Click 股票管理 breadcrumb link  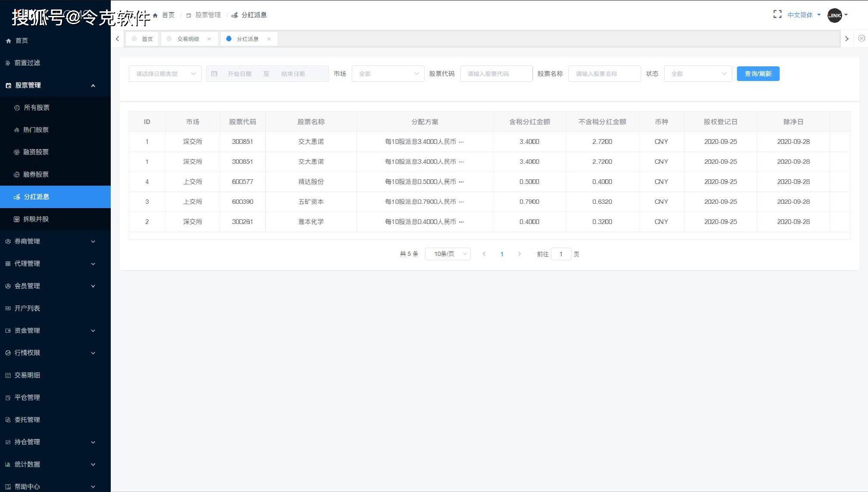click(203, 15)
